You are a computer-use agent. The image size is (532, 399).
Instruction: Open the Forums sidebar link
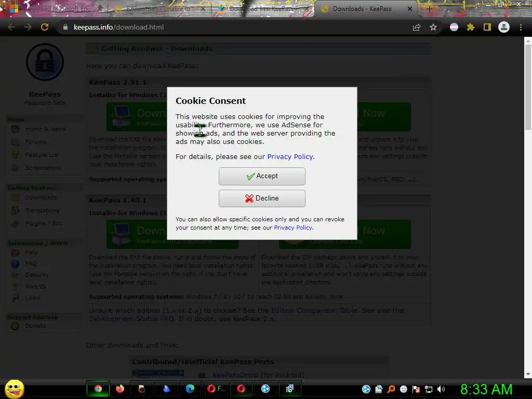coord(36,142)
